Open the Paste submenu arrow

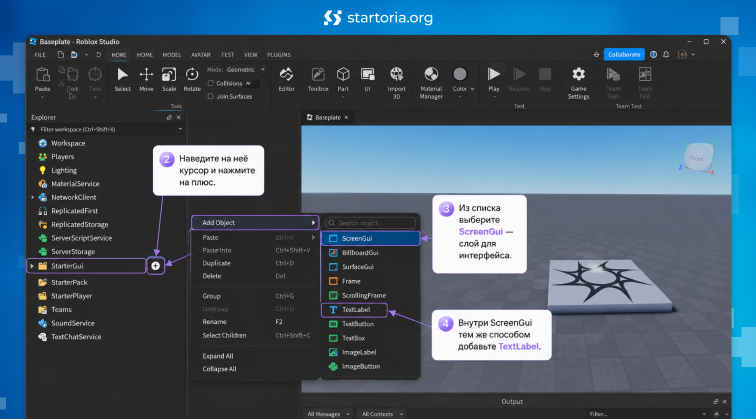313,237
